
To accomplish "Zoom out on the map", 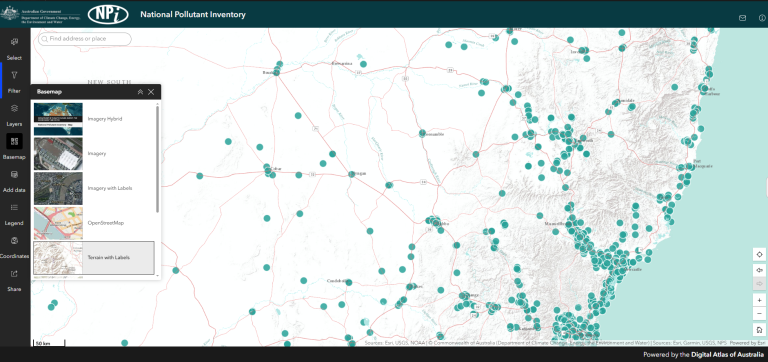I will 759,314.
